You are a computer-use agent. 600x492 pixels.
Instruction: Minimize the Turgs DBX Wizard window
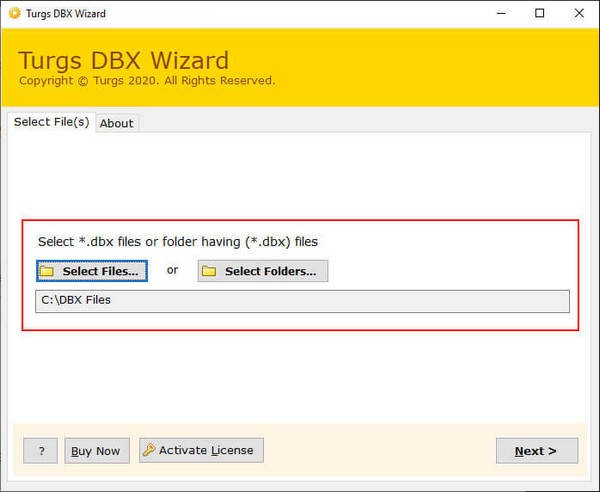(x=502, y=13)
